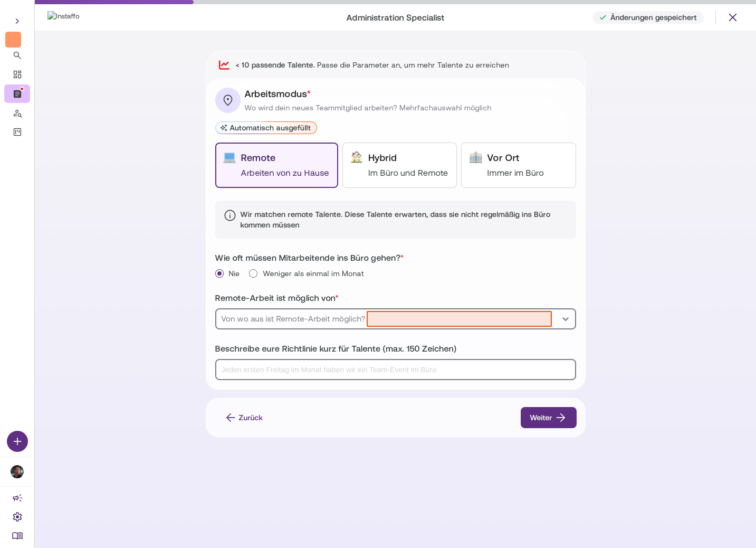Click the Instaffo logo
This screenshot has height=548, width=756.
click(63, 16)
